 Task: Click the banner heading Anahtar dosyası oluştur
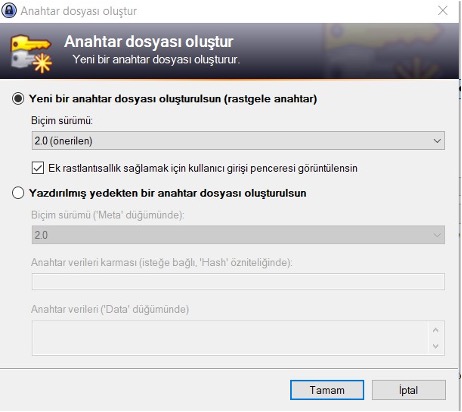click(149, 42)
